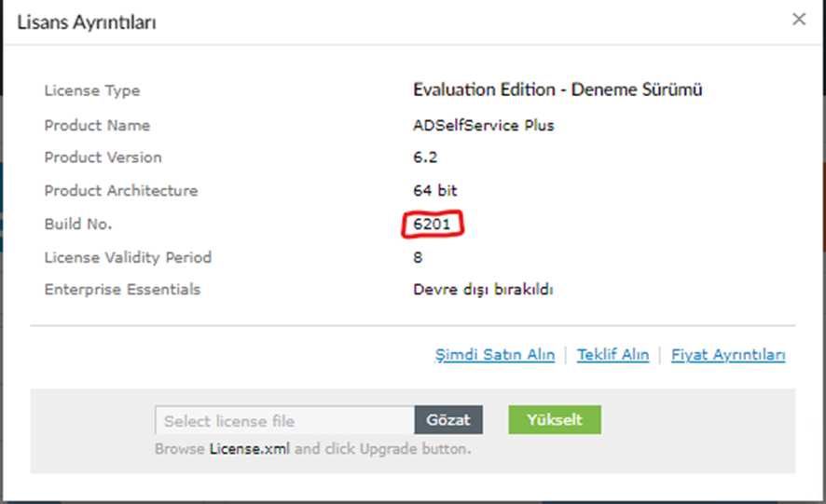
Task: Click the license validity period value 8
Action: click(x=418, y=257)
